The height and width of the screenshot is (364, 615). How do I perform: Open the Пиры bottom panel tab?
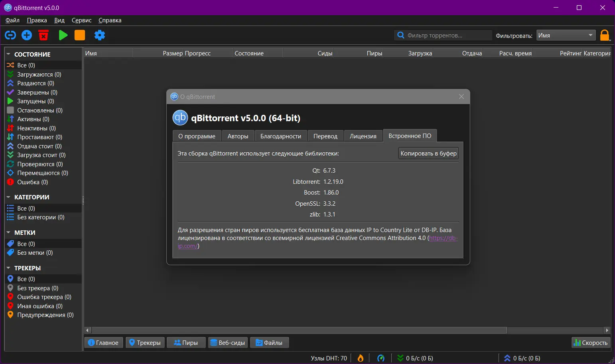coord(186,342)
